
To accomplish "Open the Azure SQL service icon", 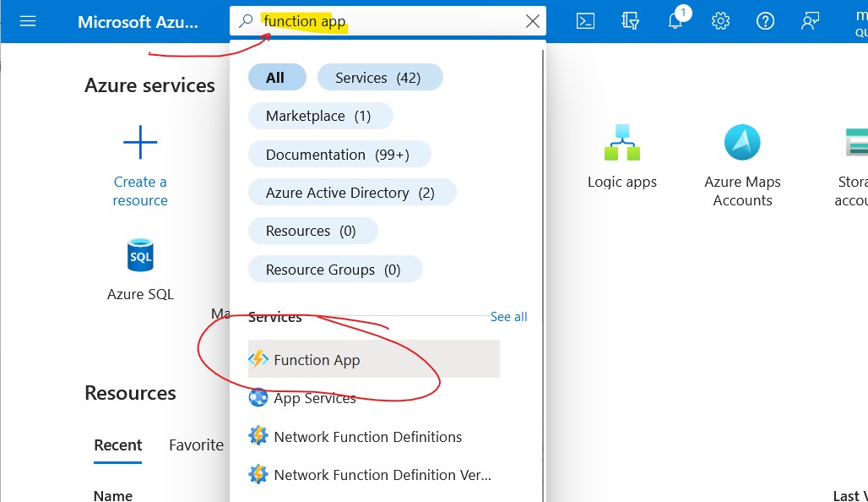I will point(140,255).
